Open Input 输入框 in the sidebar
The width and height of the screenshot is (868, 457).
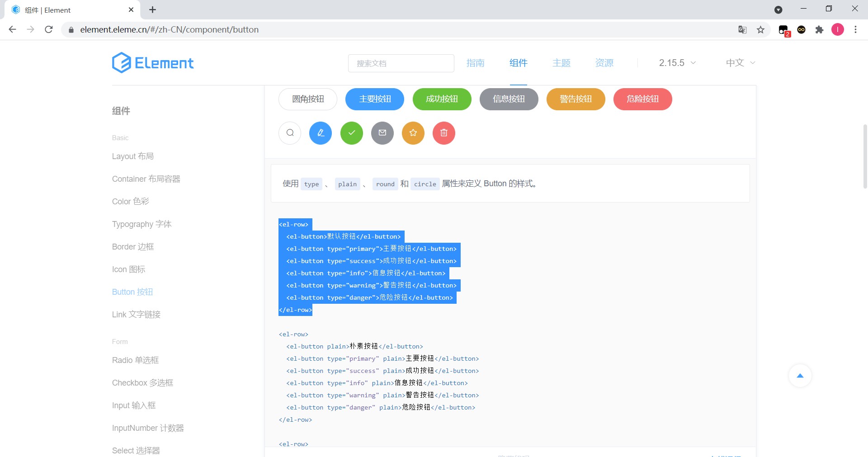click(x=134, y=405)
